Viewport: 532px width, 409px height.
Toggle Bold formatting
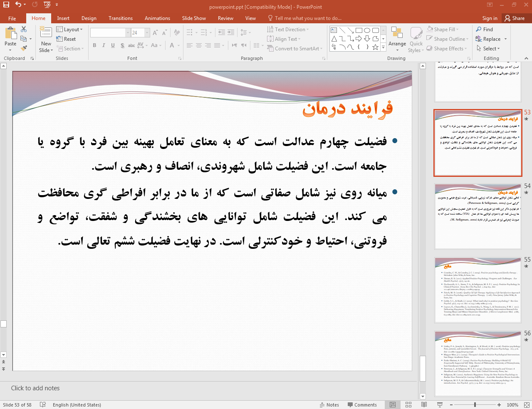coord(95,45)
